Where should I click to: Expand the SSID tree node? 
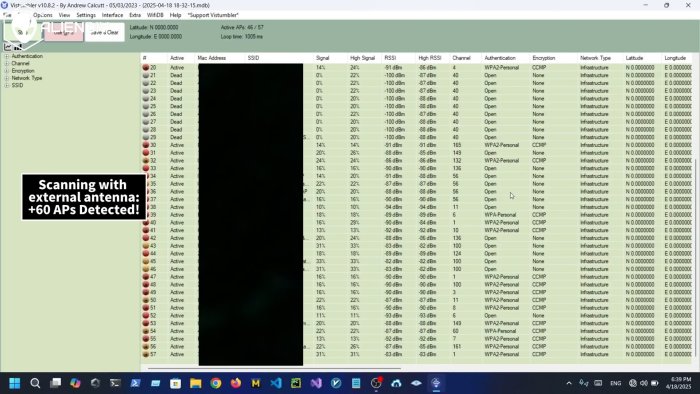point(7,85)
